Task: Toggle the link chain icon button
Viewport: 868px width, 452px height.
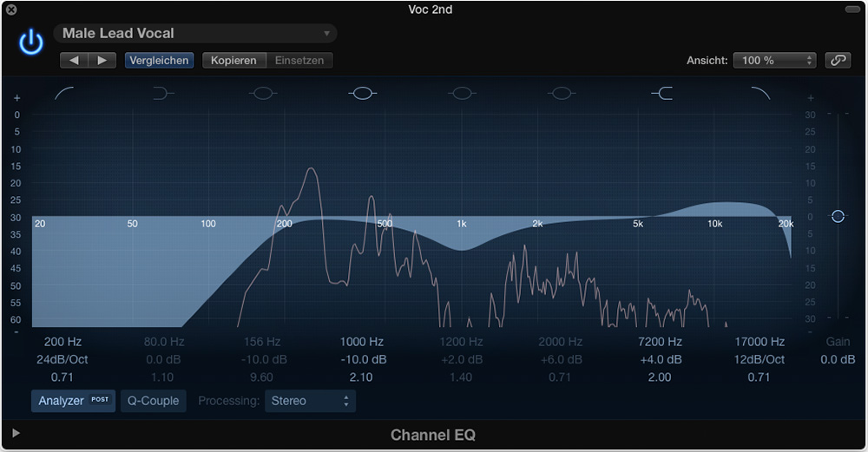Action: point(838,61)
